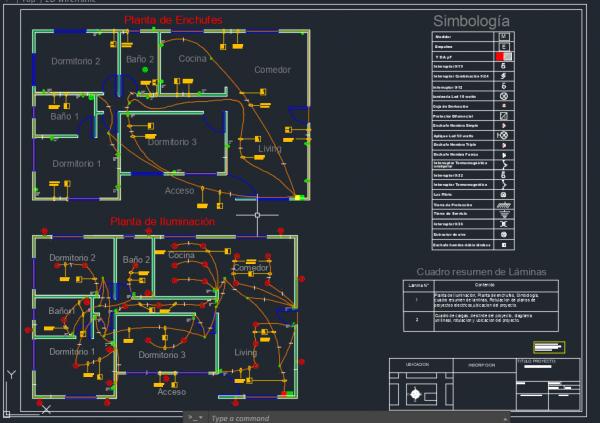Click 'Lámina N°' header in láminas table

pos(418,286)
